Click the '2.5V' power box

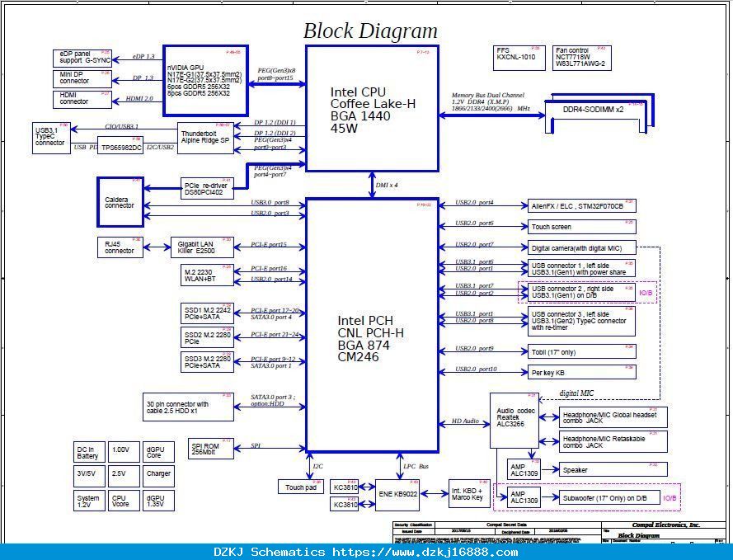coord(124,476)
